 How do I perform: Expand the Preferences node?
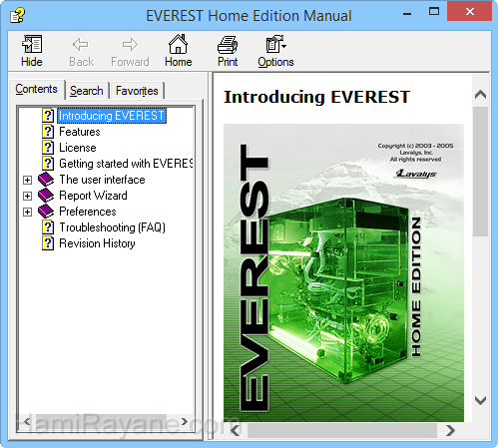(27, 212)
